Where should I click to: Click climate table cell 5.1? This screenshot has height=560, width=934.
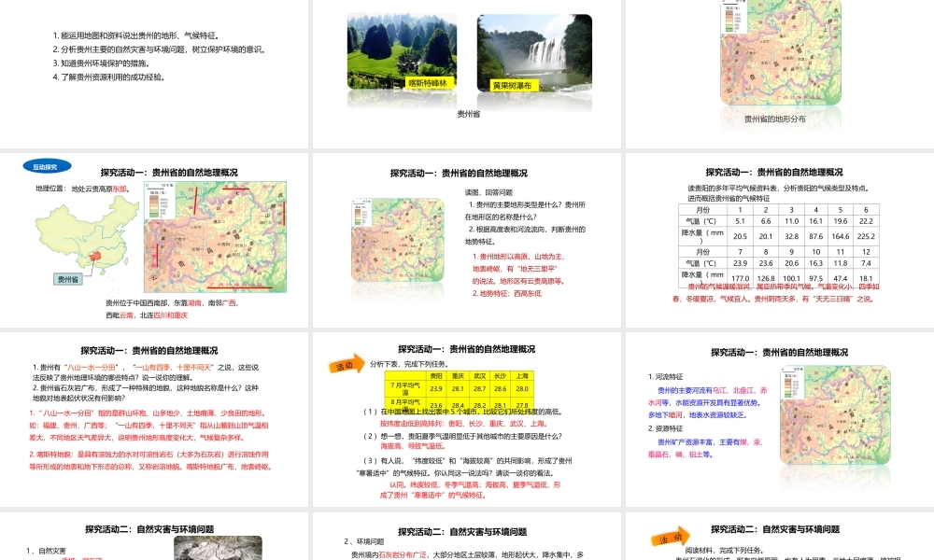pos(740,221)
